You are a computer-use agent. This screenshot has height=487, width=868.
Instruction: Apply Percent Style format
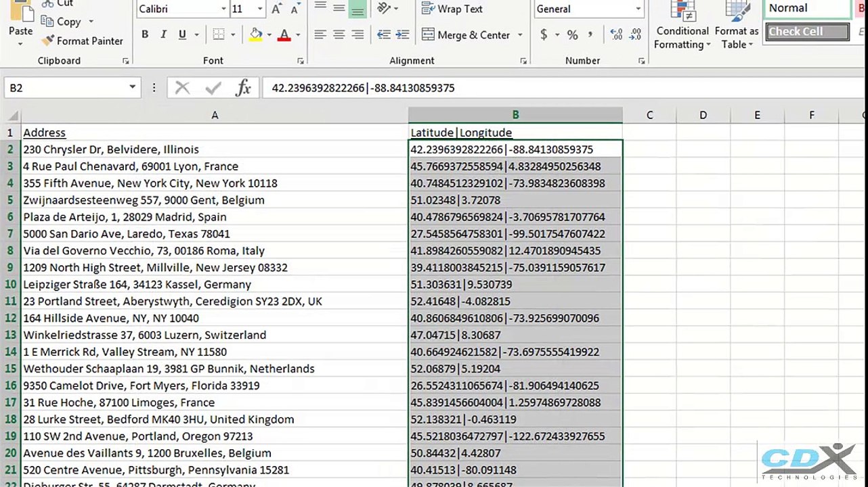tap(572, 34)
